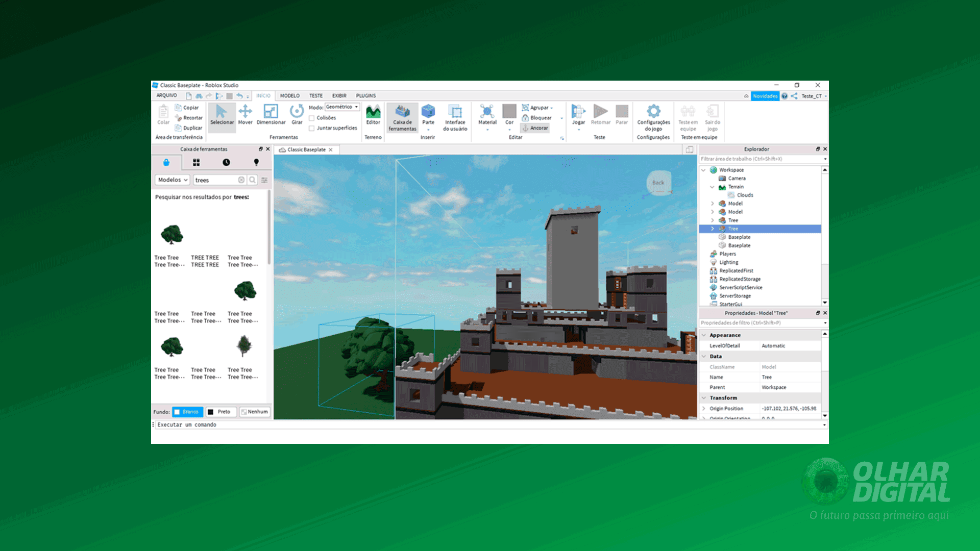
Task: Switch to the TESTE ribbon tab
Action: pyautogui.click(x=316, y=96)
